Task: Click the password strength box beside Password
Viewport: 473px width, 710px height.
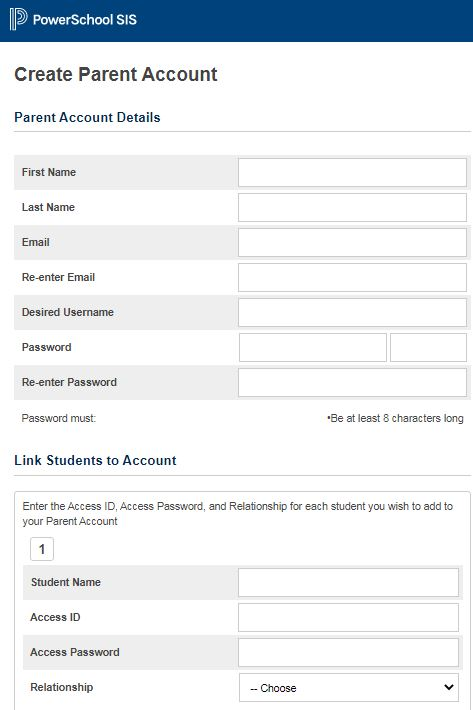Action: (428, 348)
